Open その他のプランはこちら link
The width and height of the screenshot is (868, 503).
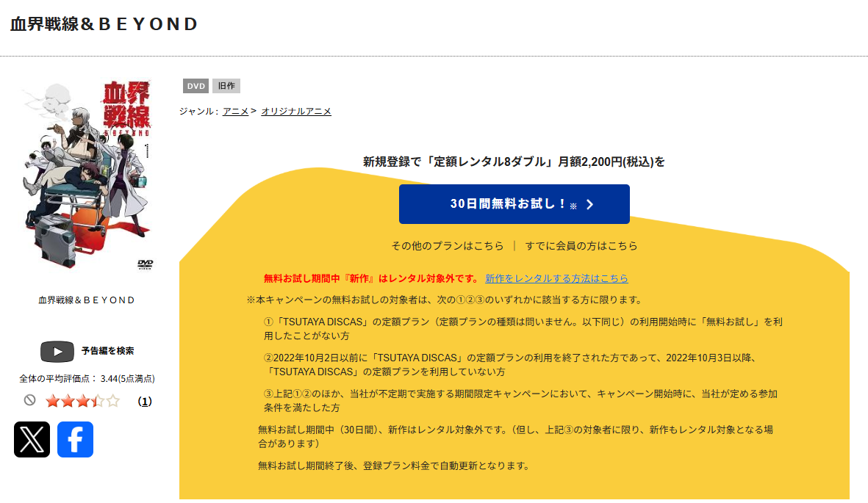pos(448,246)
